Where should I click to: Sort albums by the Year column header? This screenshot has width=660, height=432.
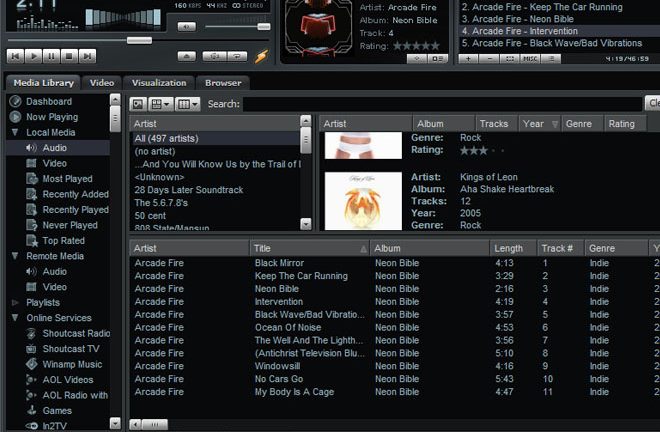pyautogui.click(x=540, y=124)
